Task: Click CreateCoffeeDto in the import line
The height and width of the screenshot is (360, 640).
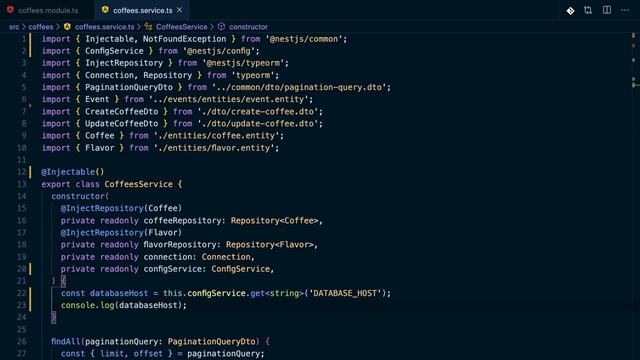Action: coord(121,112)
